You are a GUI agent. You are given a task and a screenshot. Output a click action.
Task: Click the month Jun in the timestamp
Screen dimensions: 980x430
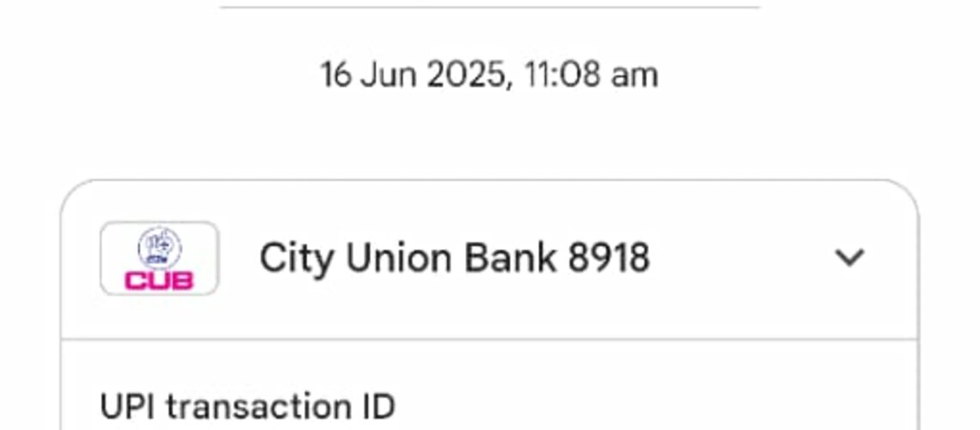(x=389, y=75)
